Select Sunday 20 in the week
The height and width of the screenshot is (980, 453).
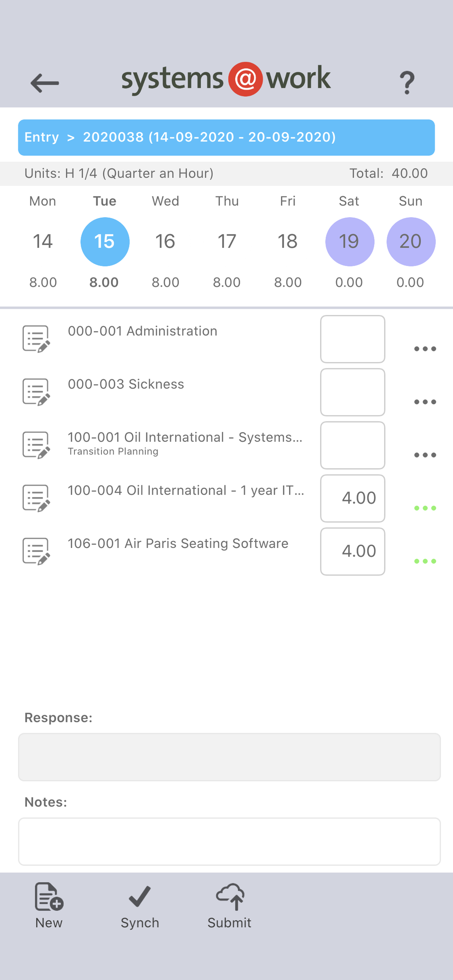(411, 242)
